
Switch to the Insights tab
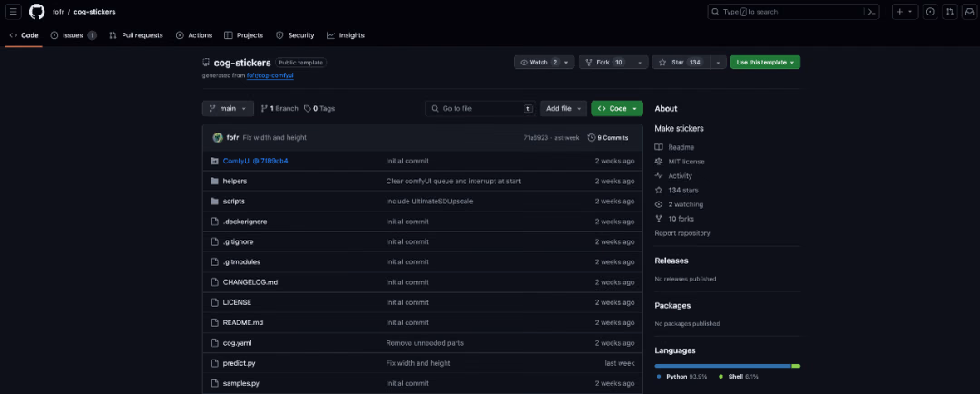[346, 35]
